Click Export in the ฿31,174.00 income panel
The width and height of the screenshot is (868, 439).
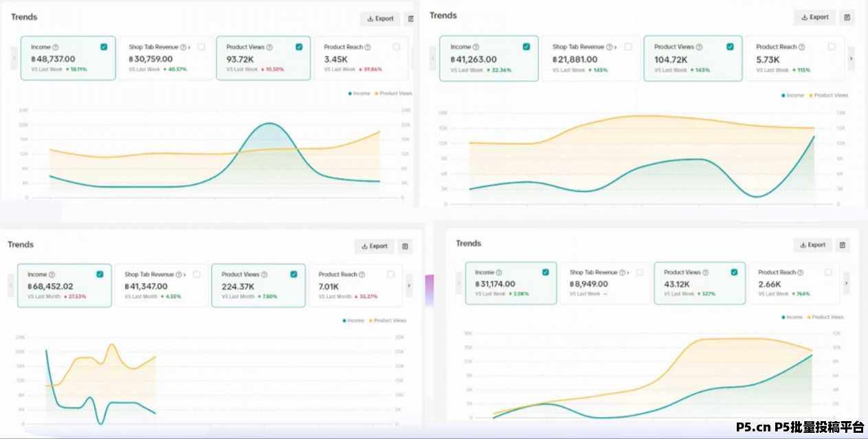click(812, 245)
